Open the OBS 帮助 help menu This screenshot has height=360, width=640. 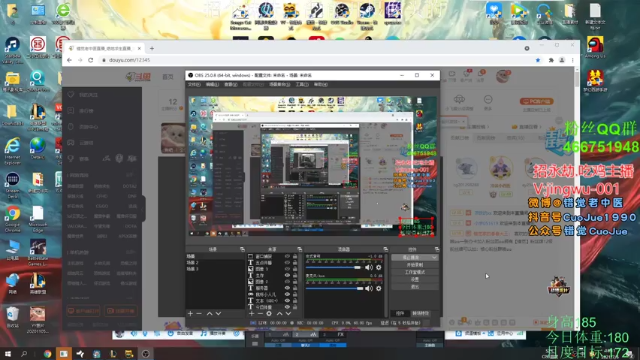click(x=320, y=84)
